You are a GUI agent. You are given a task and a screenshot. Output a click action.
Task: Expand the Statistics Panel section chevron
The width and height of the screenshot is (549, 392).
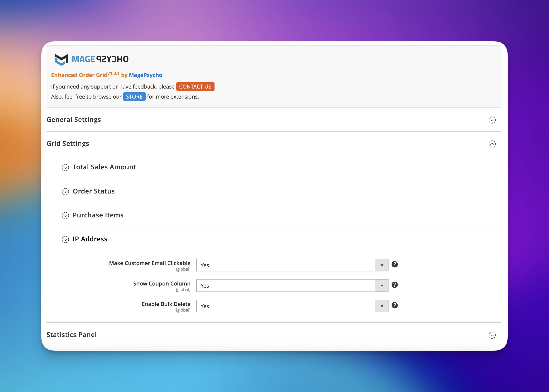(492, 335)
